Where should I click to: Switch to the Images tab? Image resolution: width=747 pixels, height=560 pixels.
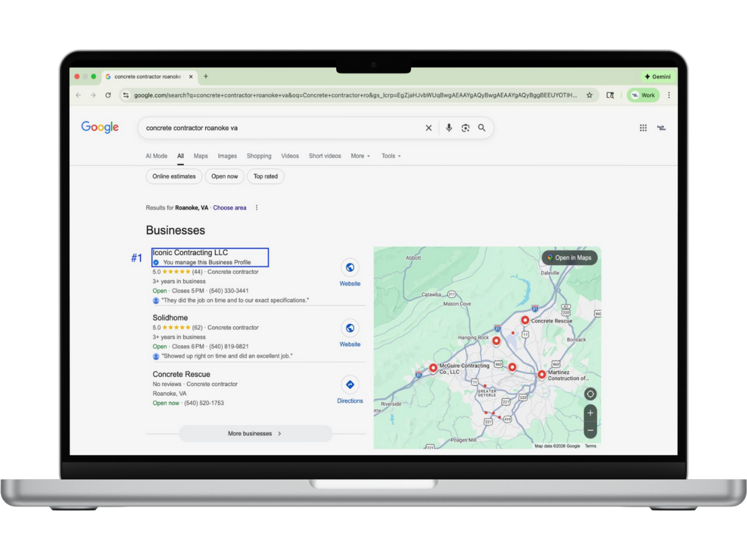pyautogui.click(x=227, y=156)
